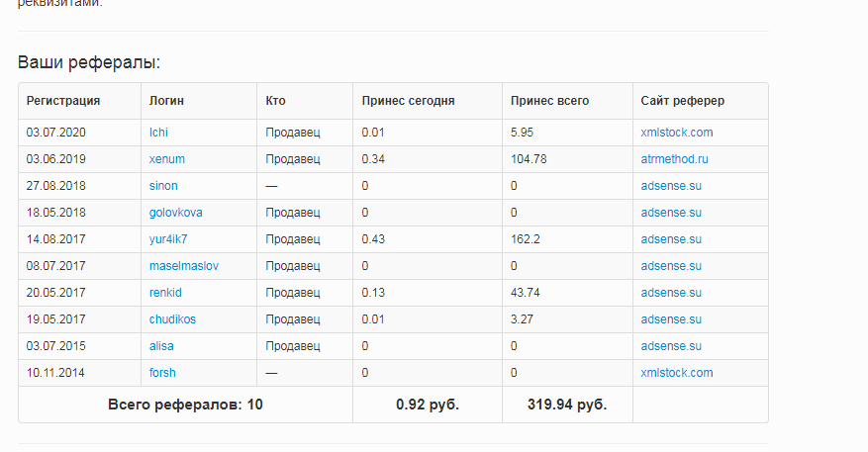Click adsense.su link in yur4ik7 row
Screen dimensions: 868x452
click(x=671, y=239)
